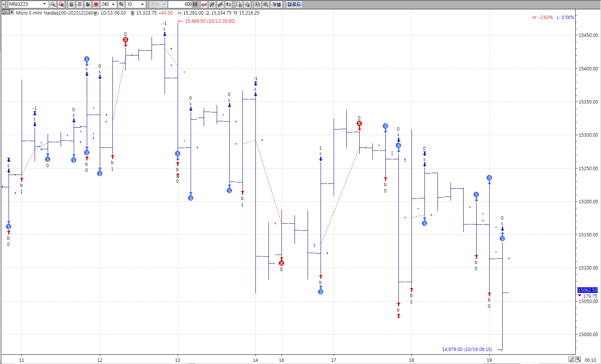This screenshot has height=364, width=601.
Task: Click the 업로드 upload button
Action: tap(294, 4)
